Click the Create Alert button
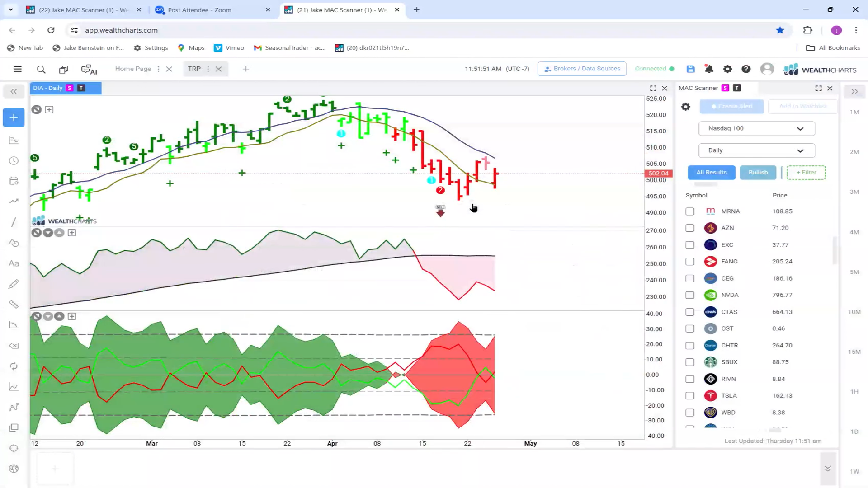The height and width of the screenshot is (488, 868). [731, 107]
